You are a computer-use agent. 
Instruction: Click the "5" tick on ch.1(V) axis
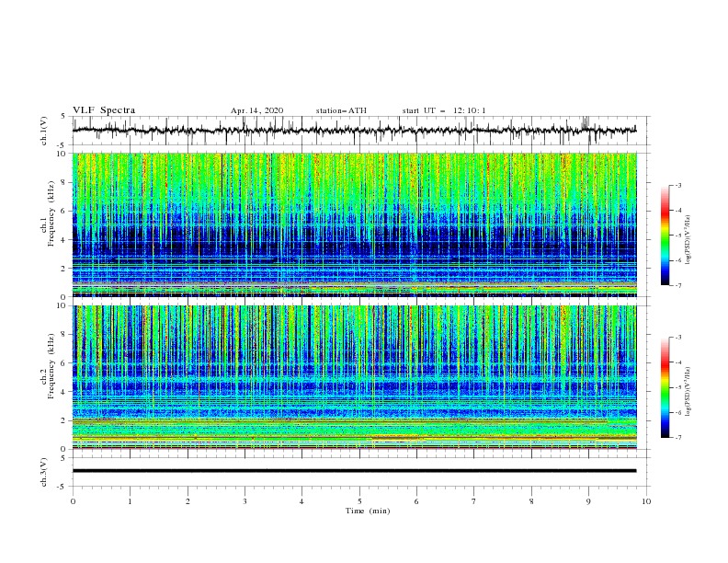pos(64,117)
